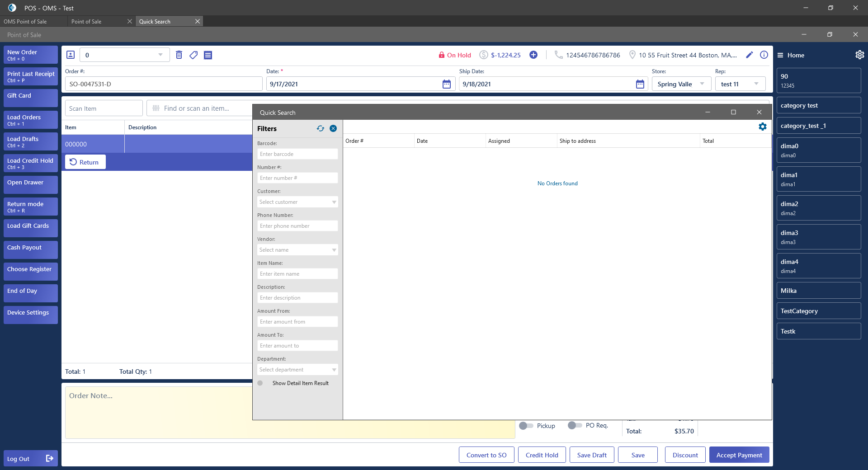This screenshot has height=470, width=868.
Task: Expand the Select department dropdown
Action: point(297,370)
